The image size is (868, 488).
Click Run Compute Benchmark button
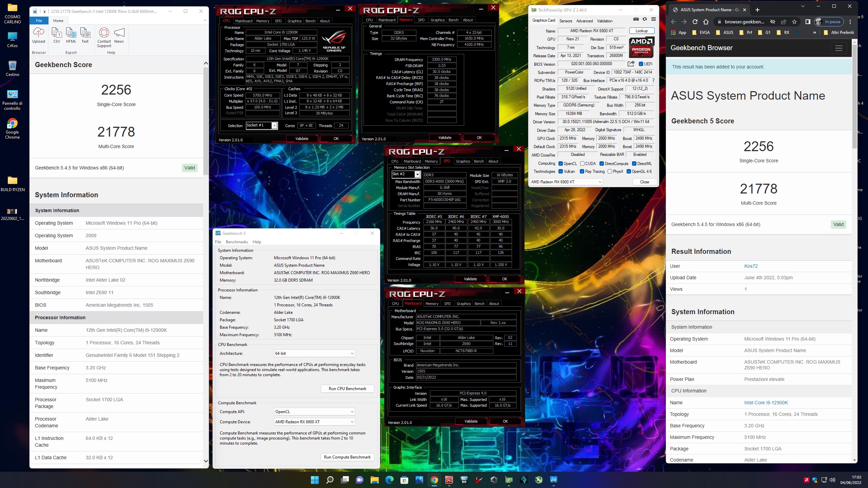347,457
